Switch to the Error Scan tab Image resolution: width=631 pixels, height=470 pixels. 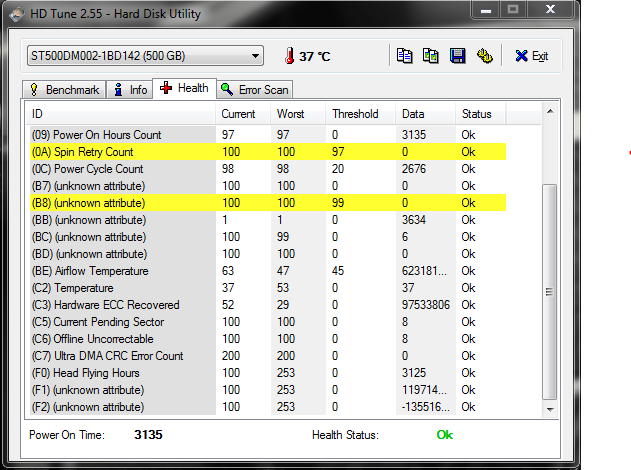pos(255,90)
